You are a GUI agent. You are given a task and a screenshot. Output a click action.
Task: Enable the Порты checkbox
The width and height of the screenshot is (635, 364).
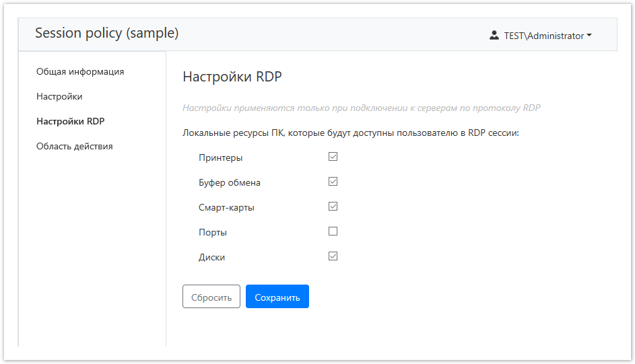pyautogui.click(x=333, y=231)
